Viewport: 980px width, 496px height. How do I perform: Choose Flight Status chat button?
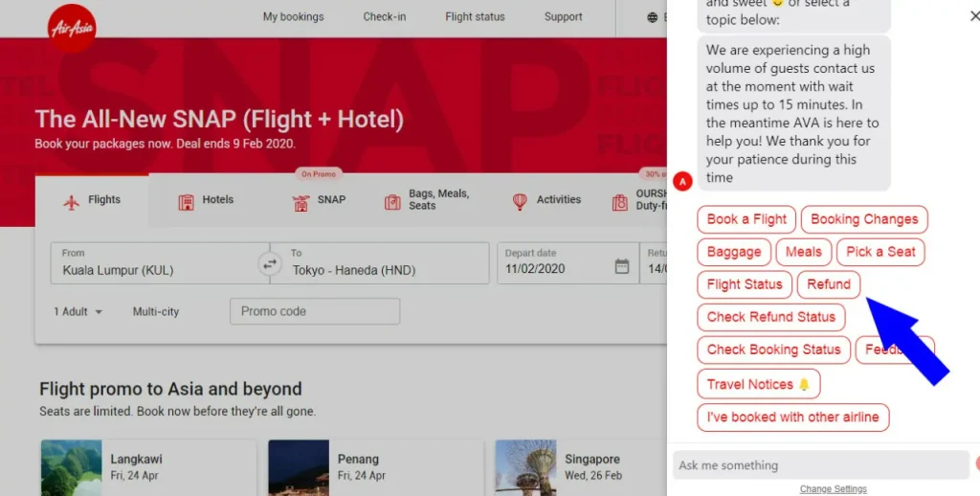[745, 284]
